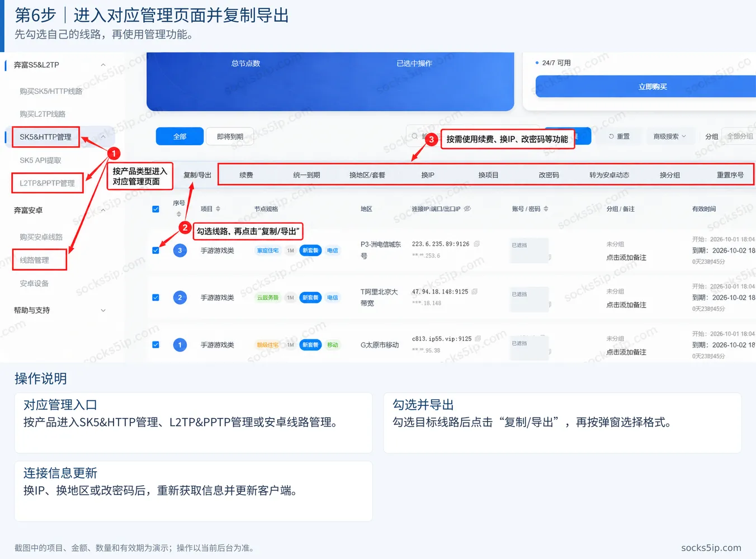Viewport: 756px width, 559px height.
Task: Sort the table by 序号 column arrows
Action: (x=179, y=214)
